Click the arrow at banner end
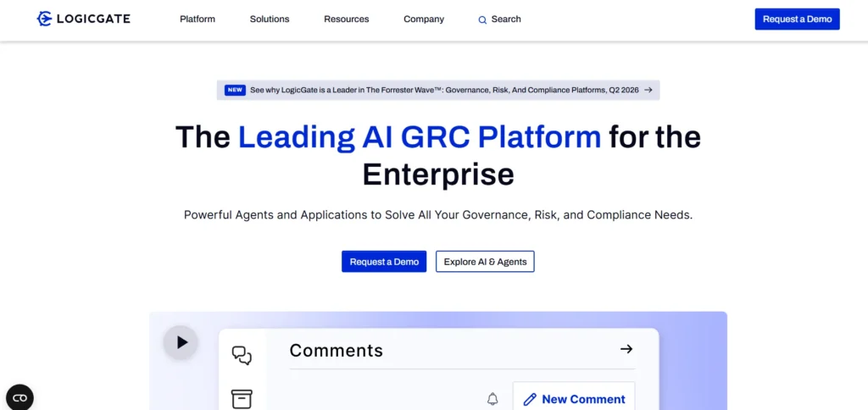868x410 pixels. [x=648, y=90]
